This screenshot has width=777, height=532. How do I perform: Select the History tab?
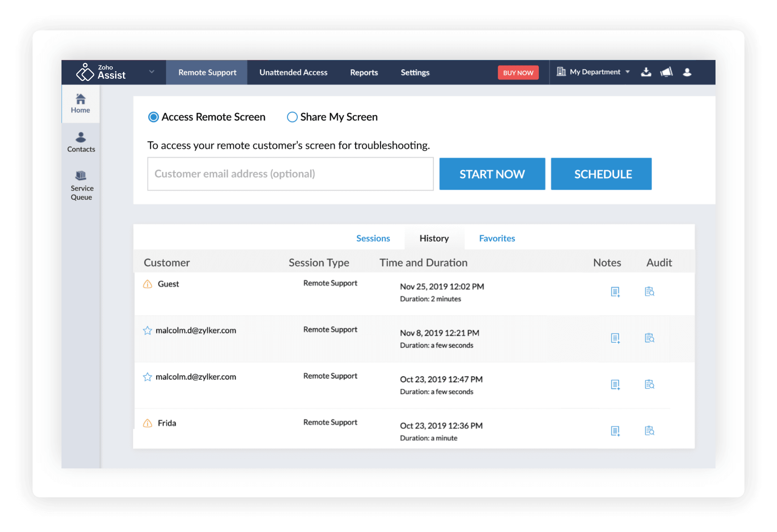tap(434, 238)
